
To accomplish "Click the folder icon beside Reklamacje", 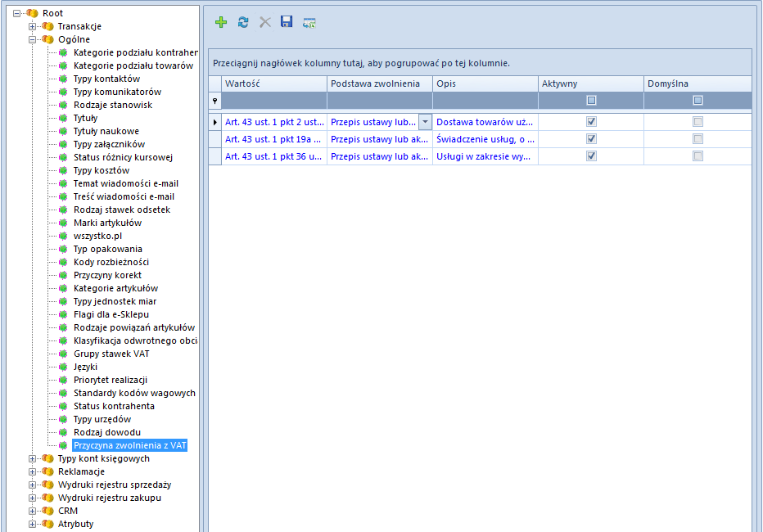I will tap(47, 471).
